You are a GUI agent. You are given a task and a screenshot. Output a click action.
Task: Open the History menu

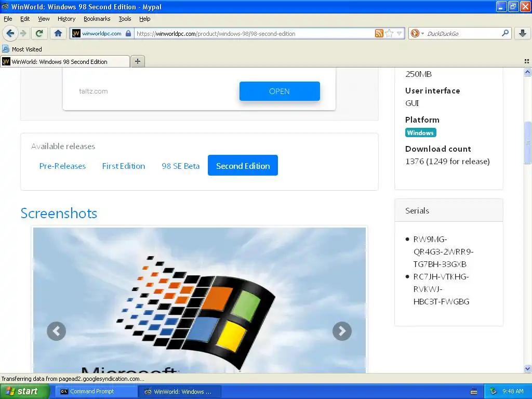coord(66,19)
